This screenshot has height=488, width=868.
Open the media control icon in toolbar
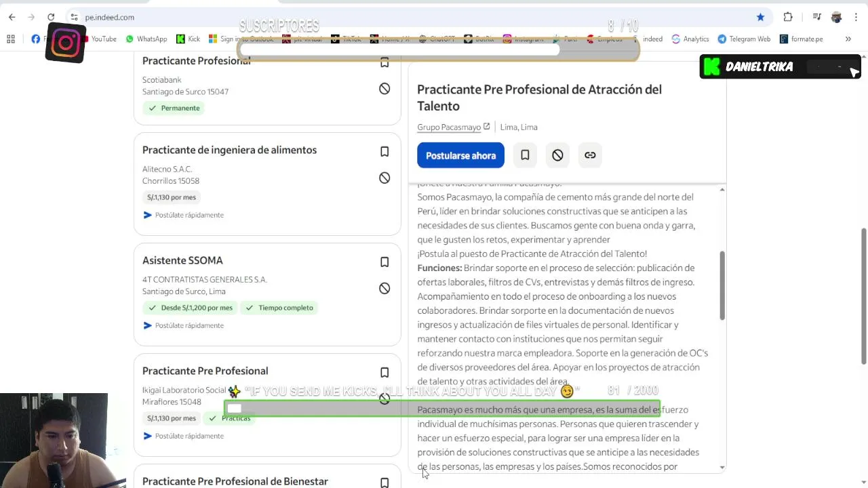click(817, 17)
